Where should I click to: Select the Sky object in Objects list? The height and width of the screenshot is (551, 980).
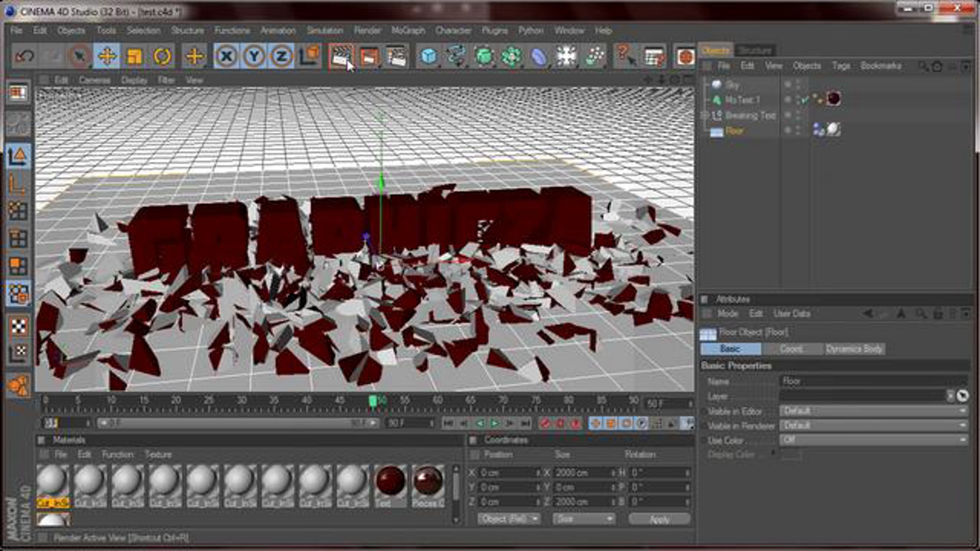pos(732,85)
